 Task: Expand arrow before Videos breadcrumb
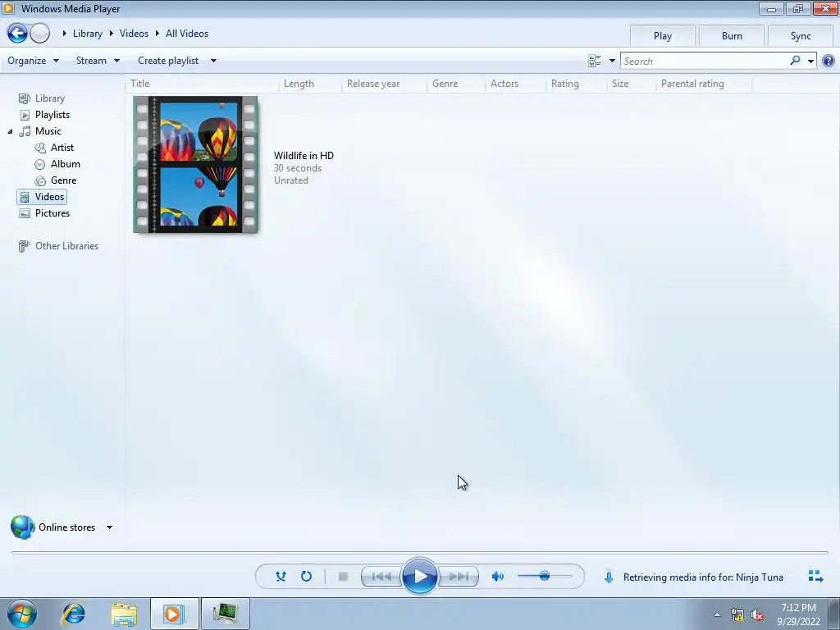[x=111, y=33]
